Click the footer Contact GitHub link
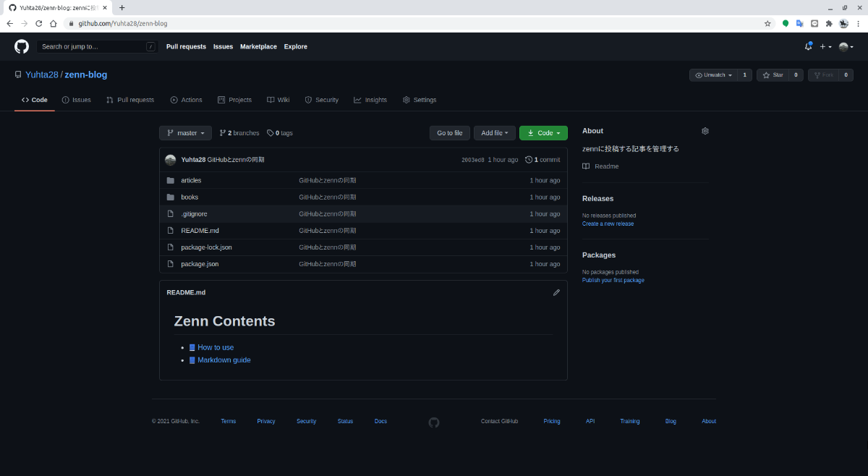Viewport: 868px width, 476px height. point(499,421)
